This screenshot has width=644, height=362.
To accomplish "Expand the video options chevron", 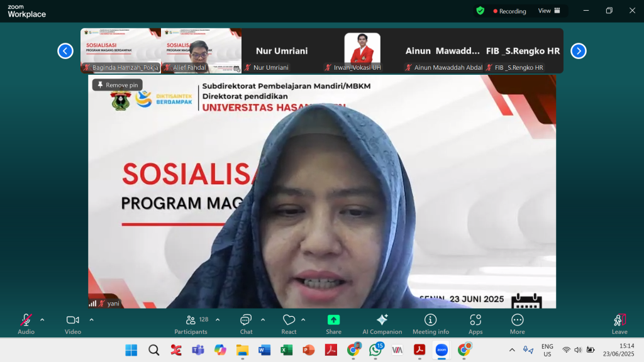I will (91, 319).
